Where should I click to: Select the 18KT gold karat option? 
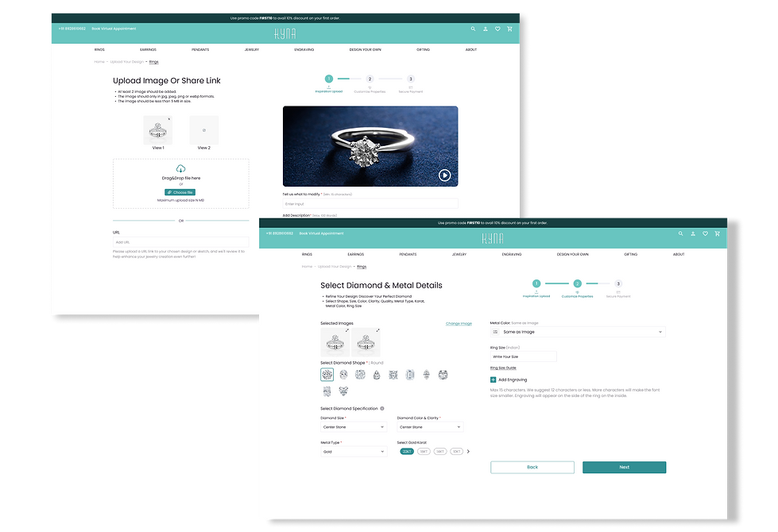click(x=424, y=452)
